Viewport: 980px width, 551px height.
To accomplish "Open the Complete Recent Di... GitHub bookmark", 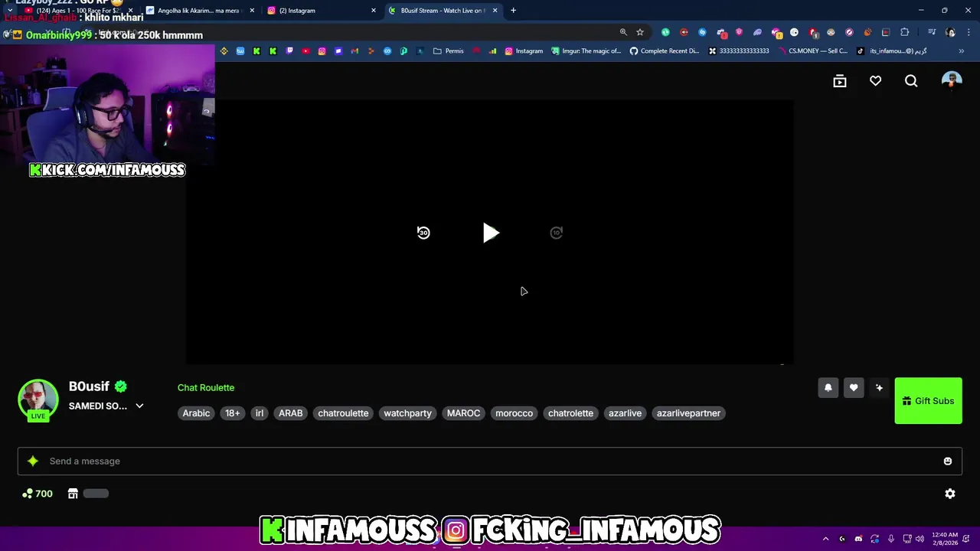I will pyautogui.click(x=665, y=51).
